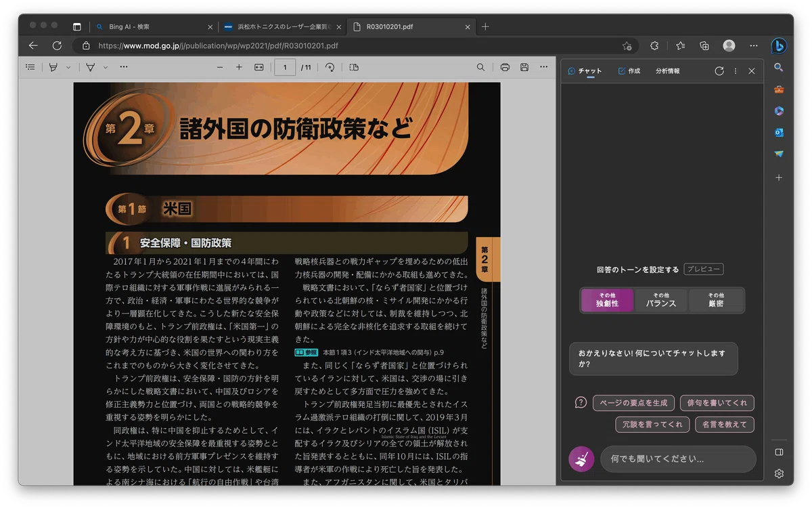Click the question mark help icon

[x=581, y=402]
